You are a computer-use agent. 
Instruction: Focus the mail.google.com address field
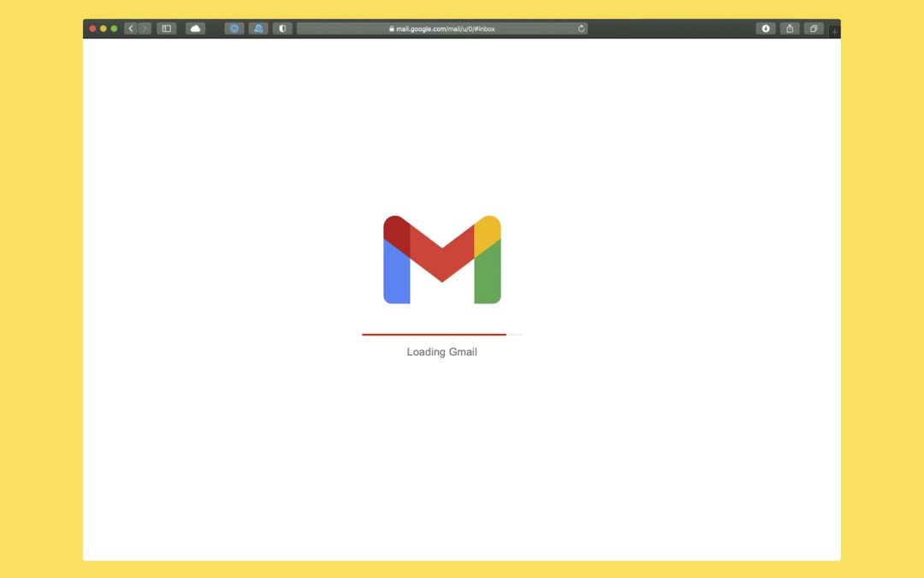point(445,28)
